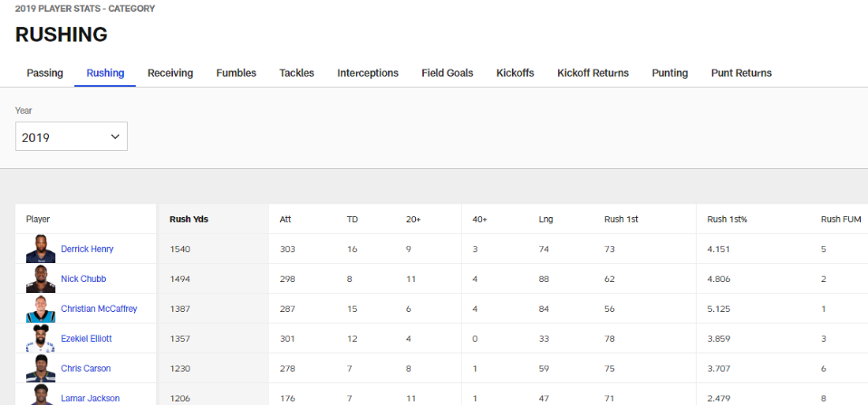Open the Year 2019 dropdown
Screen dimensions: 868x405
[71, 137]
